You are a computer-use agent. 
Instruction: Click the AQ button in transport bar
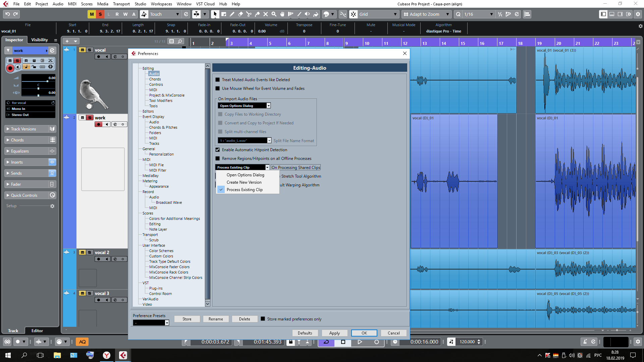(x=82, y=342)
